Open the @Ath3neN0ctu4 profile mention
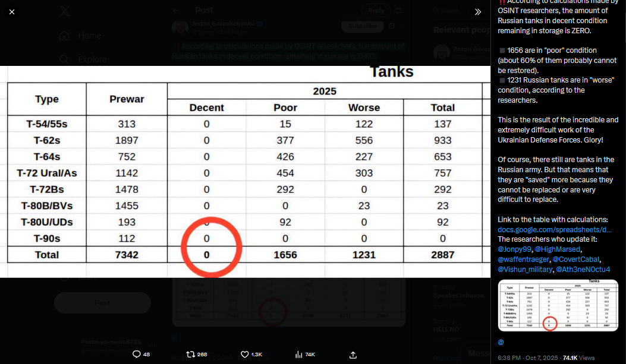The height and width of the screenshot is (364, 626). [583, 269]
